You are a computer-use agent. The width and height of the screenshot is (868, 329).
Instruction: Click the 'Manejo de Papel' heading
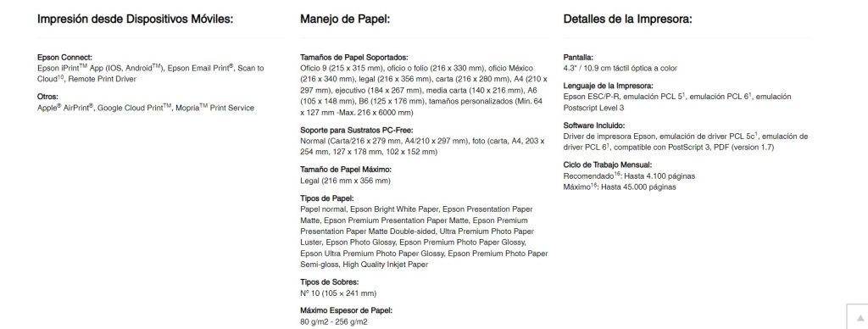coord(346,20)
